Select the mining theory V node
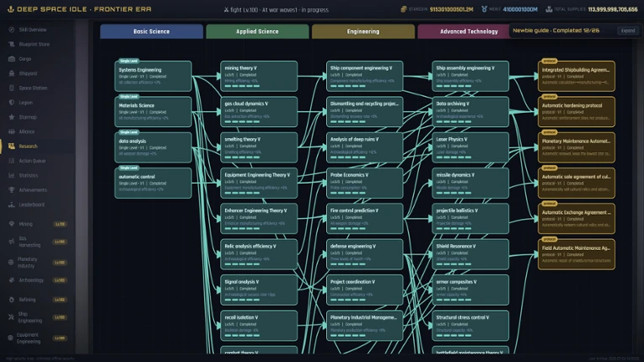This screenshot has height=362, width=644. pos(259,76)
